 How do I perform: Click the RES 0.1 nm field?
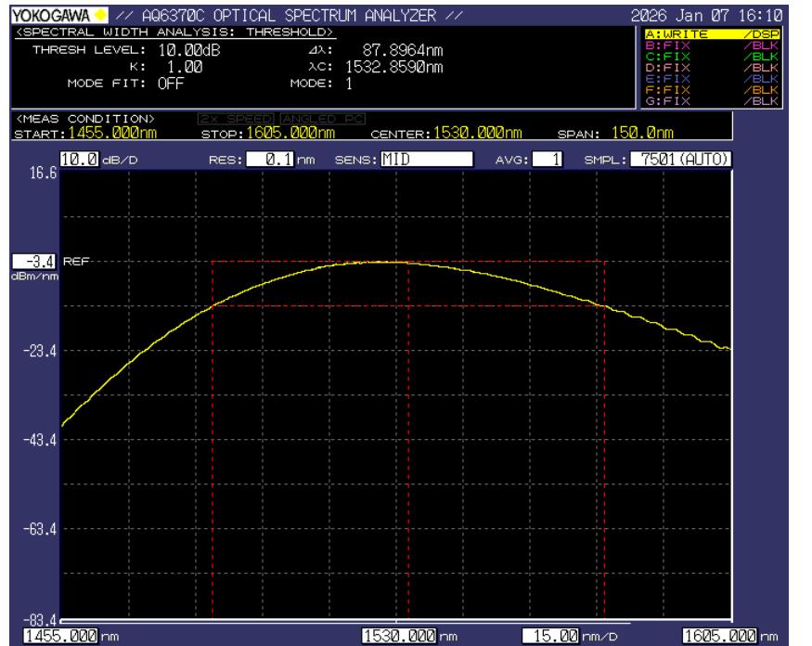[x=270, y=159]
